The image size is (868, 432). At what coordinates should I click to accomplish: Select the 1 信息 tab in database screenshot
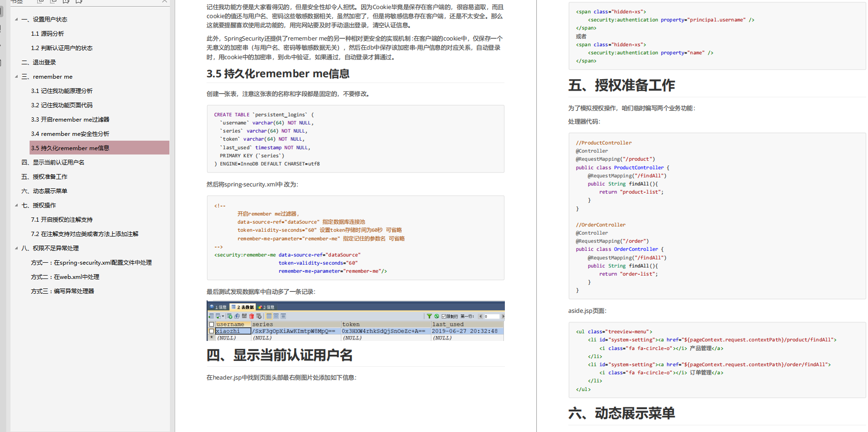pyautogui.click(x=218, y=307)
